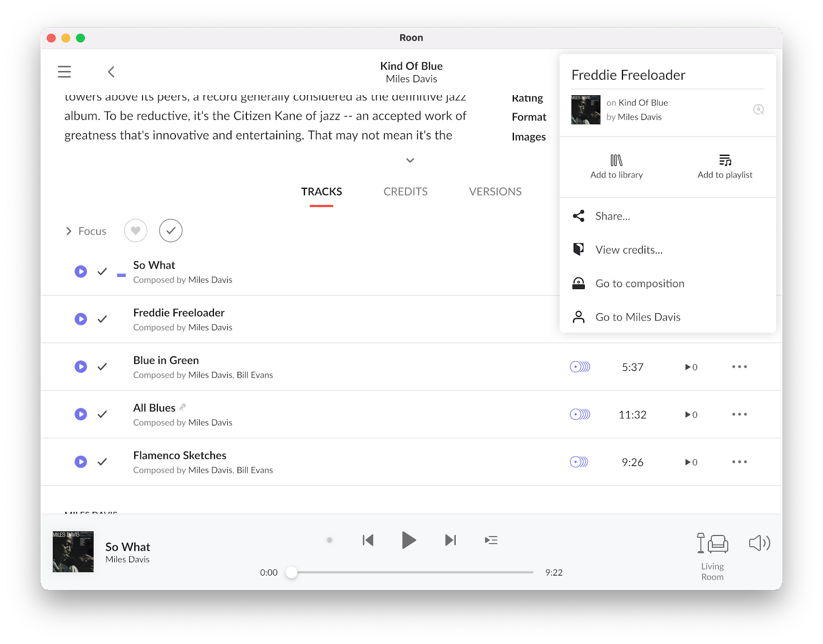Click Miles Davis artist in the footer
823x644 pixels.
[x=128, y=560]
